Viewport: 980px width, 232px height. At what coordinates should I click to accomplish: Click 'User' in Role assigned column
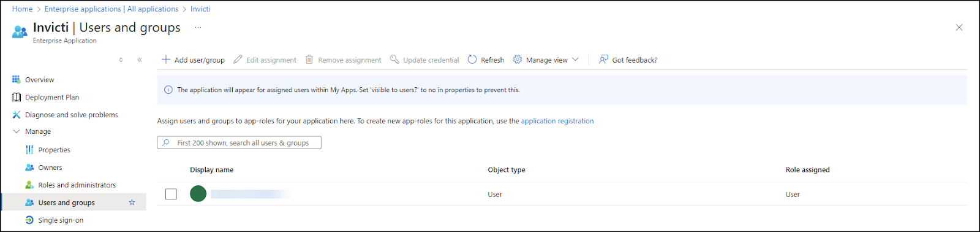[793, 195]
